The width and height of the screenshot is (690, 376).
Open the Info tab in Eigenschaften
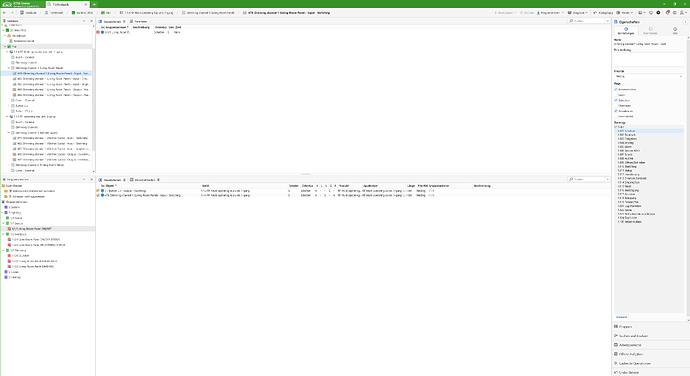pyautogui.click(x=675, y=31)
